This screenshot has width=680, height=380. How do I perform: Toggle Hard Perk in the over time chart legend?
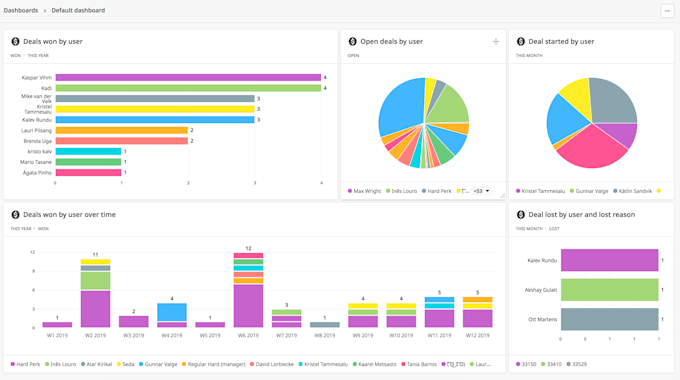pyautogui.click(x=25, y=364)
